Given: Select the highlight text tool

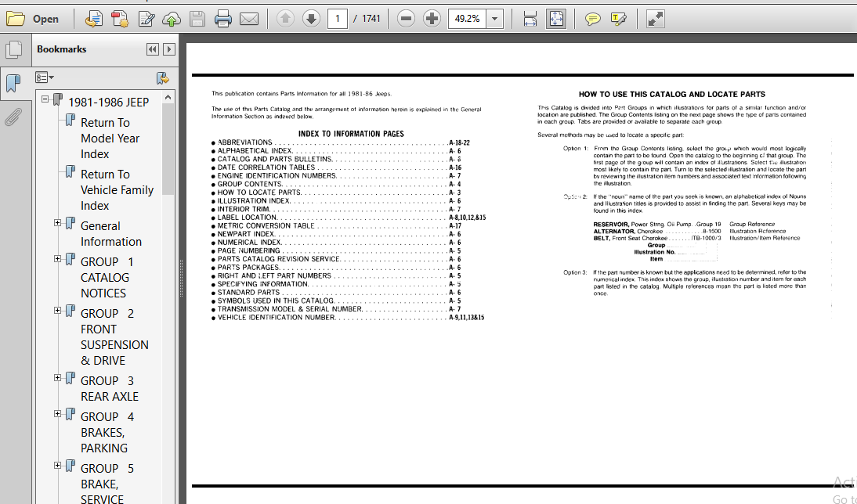Looking at the screenshot, I should point(618,19).
